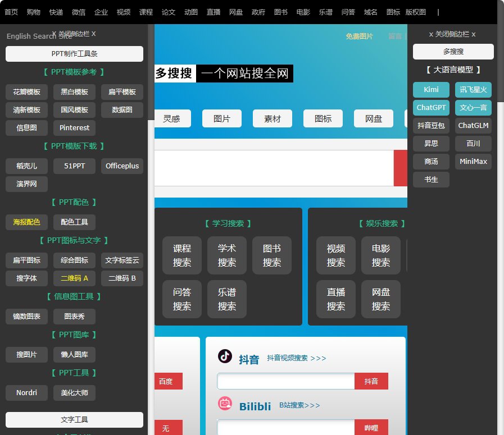Image resolution: width=504 pixels, height=435 pixels.
Task: Open the 文字标签云 button
Action: (122, 260)
